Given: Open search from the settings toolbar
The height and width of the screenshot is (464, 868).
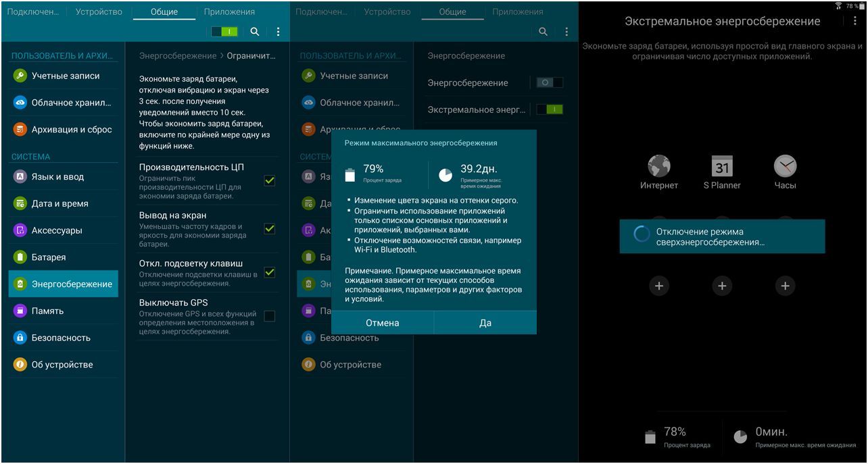Looking at the screenshot, I should (254, 31).
